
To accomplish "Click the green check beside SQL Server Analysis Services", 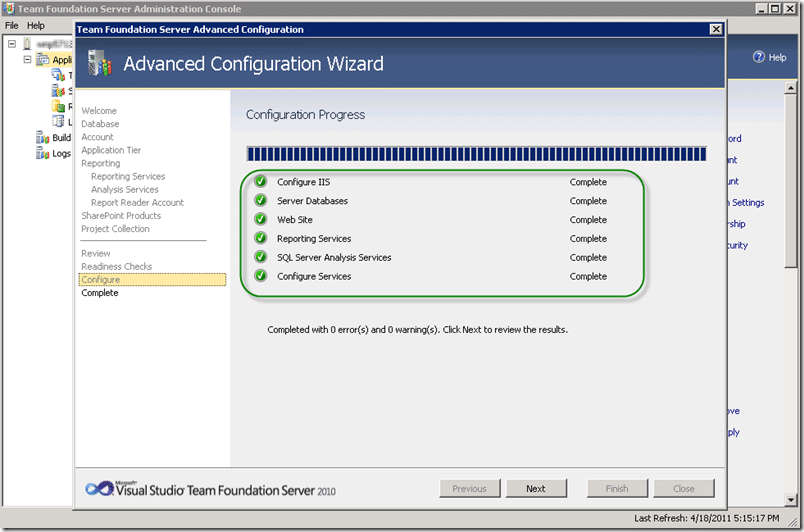I will [x=260, y=257].
